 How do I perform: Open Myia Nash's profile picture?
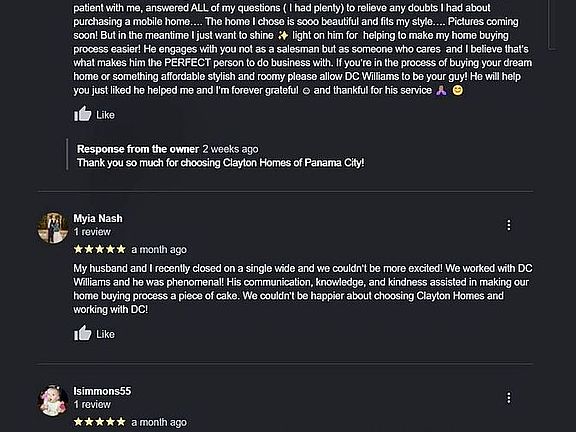point(53,228)
